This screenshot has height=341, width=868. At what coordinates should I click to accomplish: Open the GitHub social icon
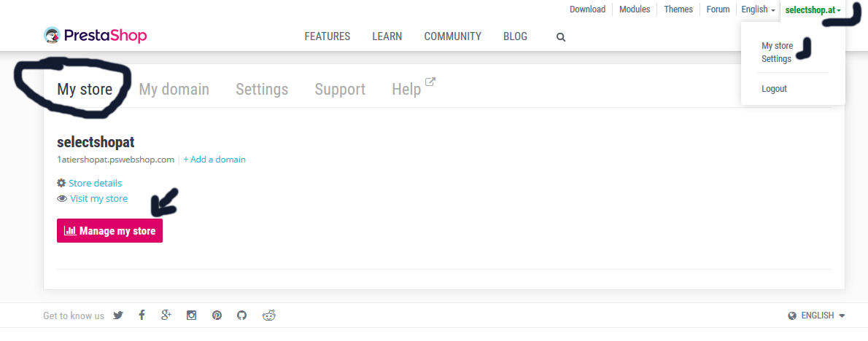click(x=242, y=315)
